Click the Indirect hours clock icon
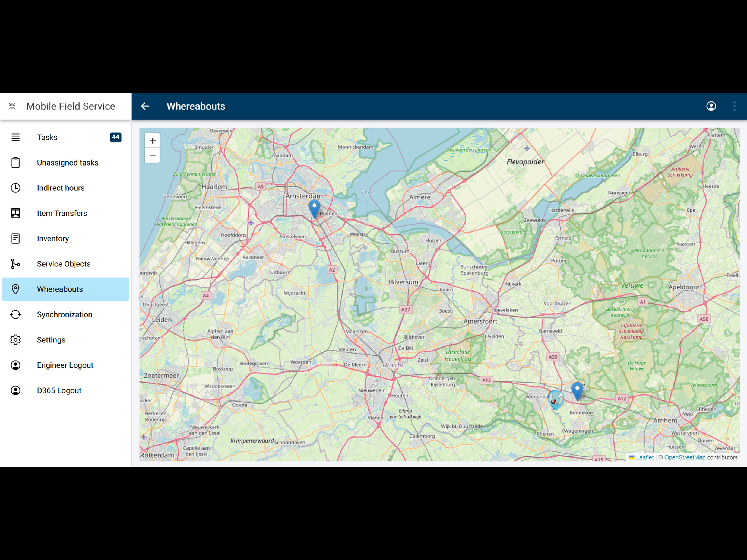 15,188
